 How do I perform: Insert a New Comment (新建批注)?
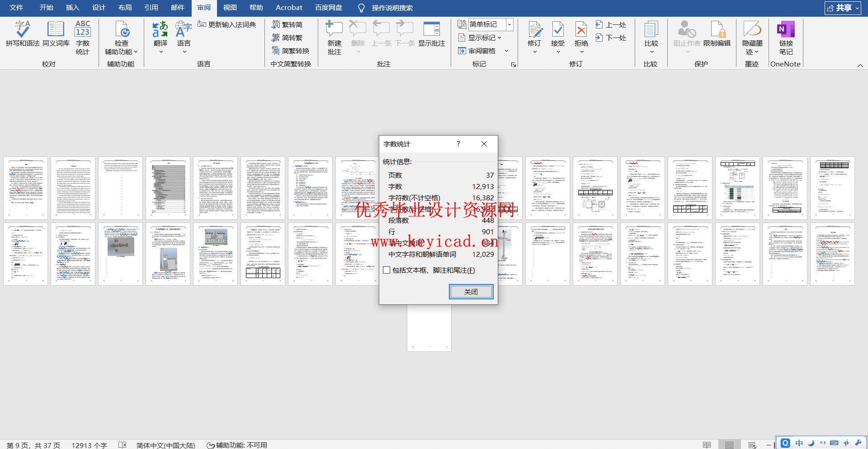(334, 38)
